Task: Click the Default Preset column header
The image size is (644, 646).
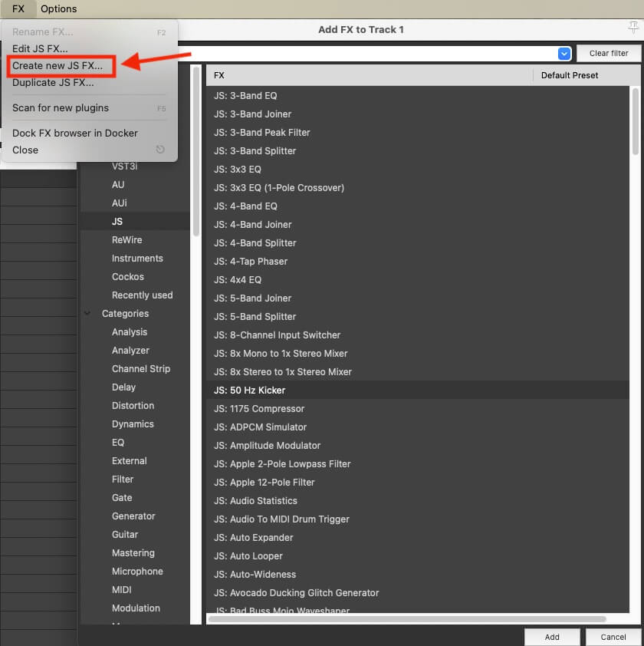Action: [569, 75]
